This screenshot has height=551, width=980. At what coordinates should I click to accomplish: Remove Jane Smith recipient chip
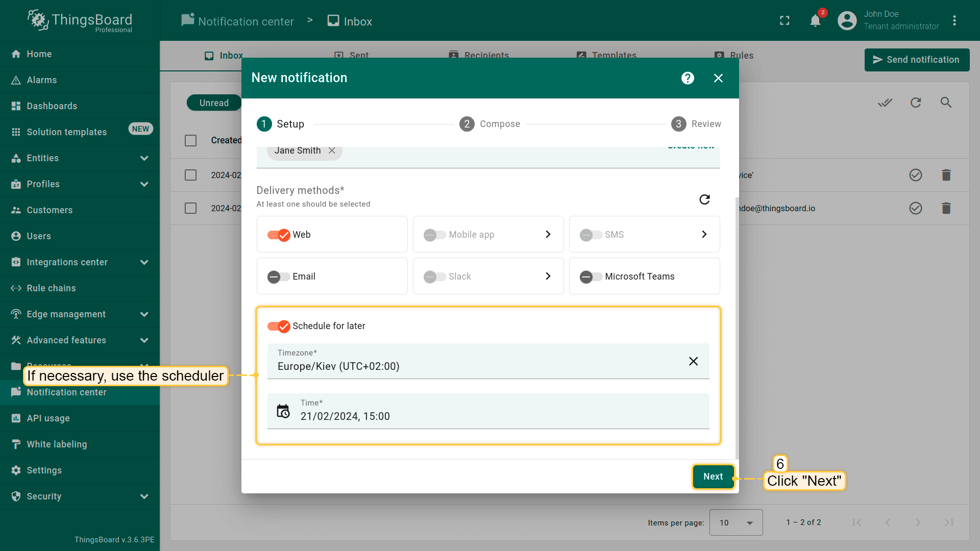[332, 151]
